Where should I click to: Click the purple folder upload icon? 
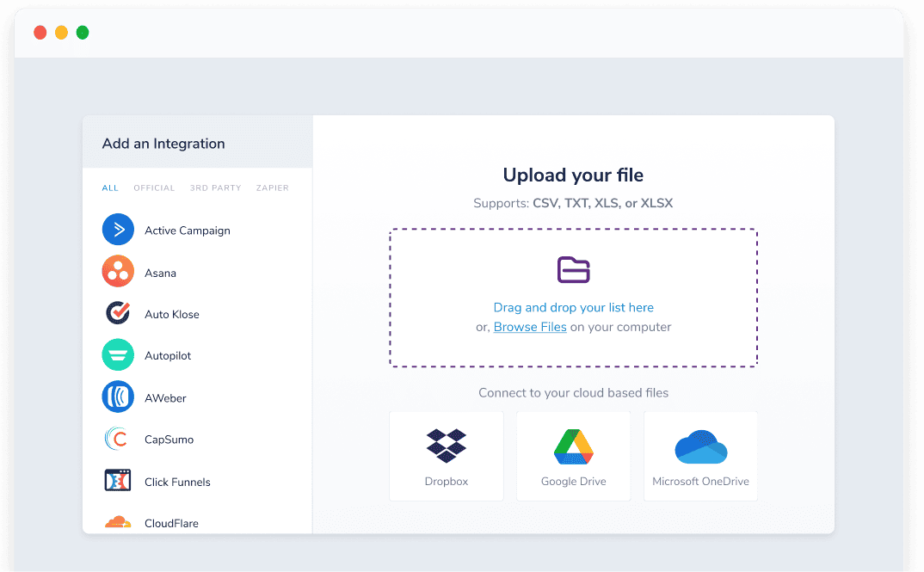[573, 269]
